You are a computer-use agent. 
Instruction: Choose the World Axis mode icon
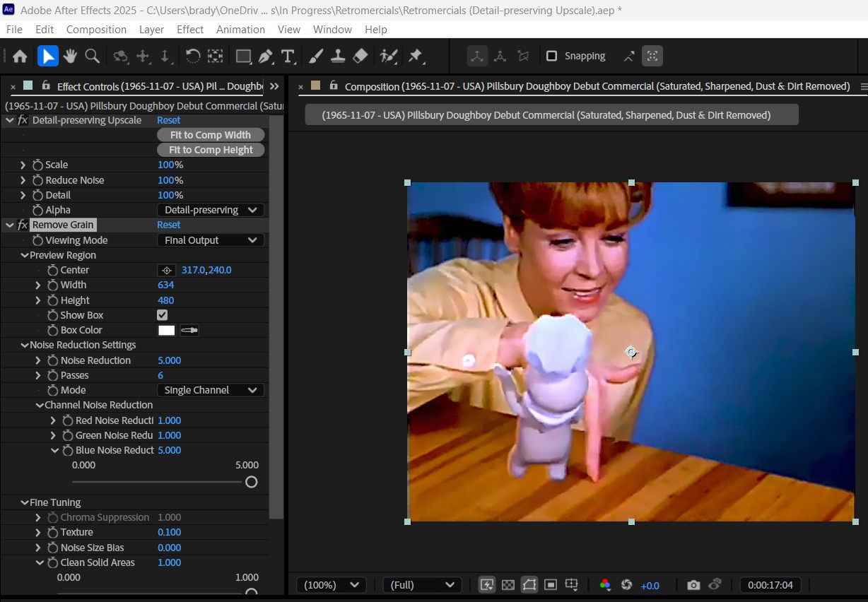pyautogui.click(x=500, y=56)
